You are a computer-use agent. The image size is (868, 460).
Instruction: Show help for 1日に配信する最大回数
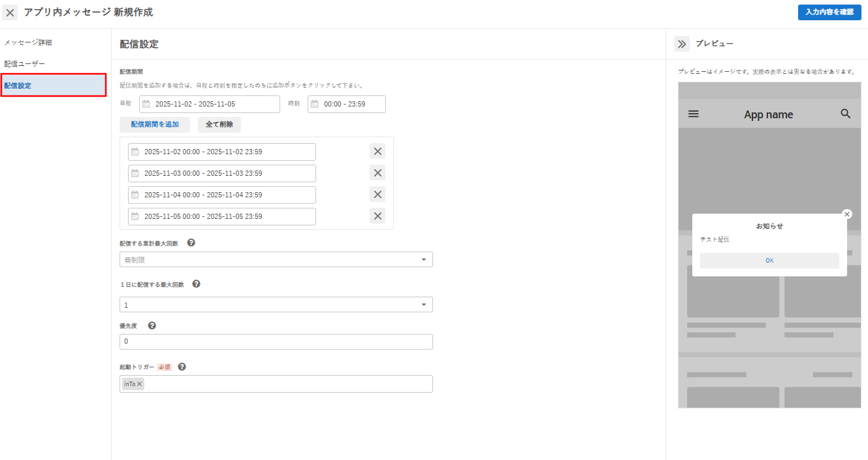coord(196,284)
